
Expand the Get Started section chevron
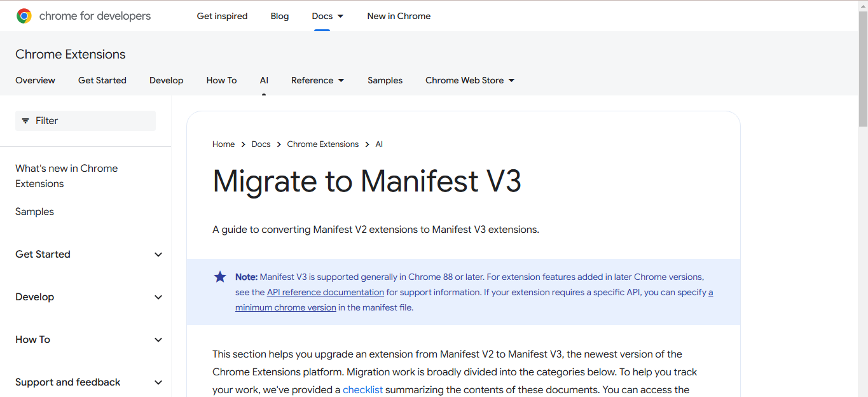pyautogui.click(x=158, y=254)
